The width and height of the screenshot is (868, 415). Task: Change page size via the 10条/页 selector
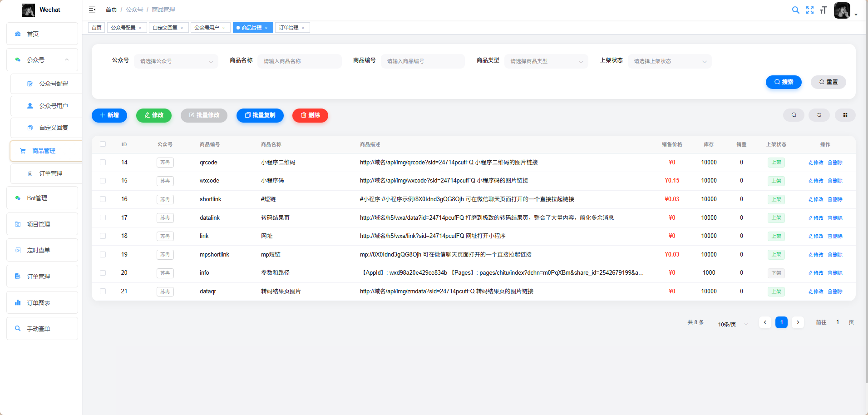[731, 324]
